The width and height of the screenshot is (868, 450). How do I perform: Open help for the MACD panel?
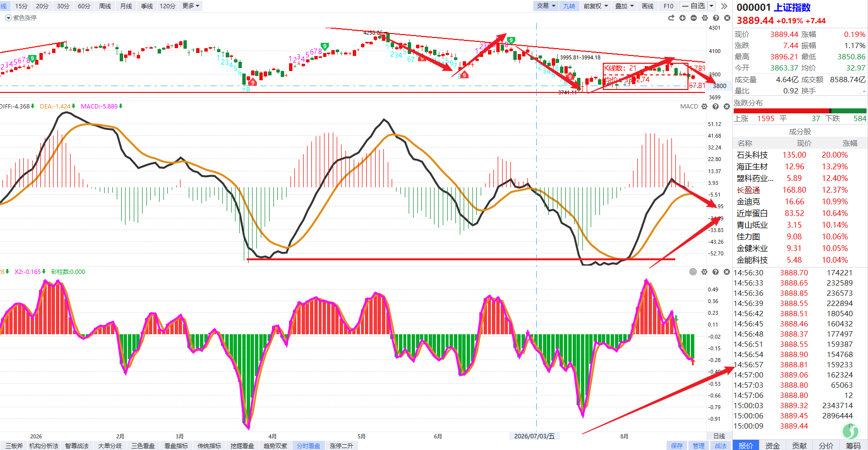716,107
